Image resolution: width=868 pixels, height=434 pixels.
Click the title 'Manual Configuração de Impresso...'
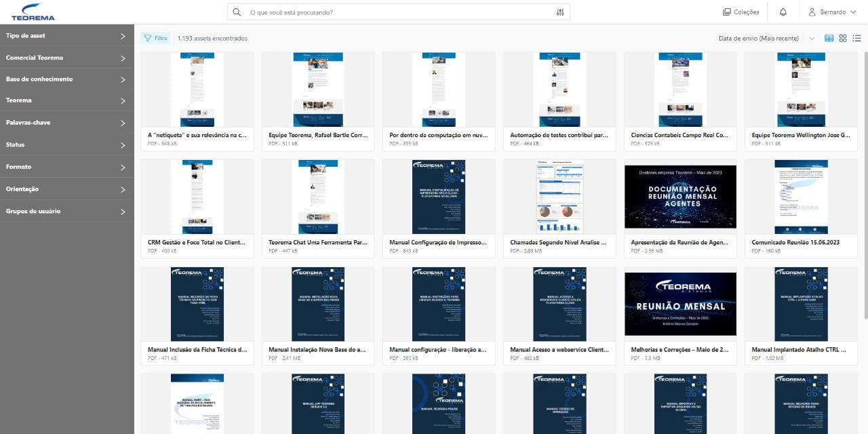pyautogui.click(x=438, y=242)
